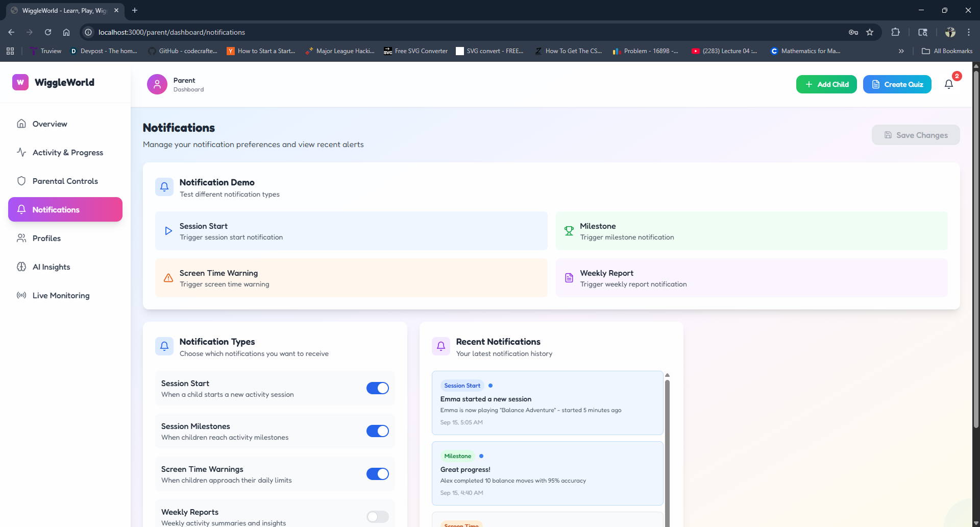Open the Problem - 1689B bookmark
Image resolution: width=980 pixels, height=527 pixels.
click(x=646, y=51)
